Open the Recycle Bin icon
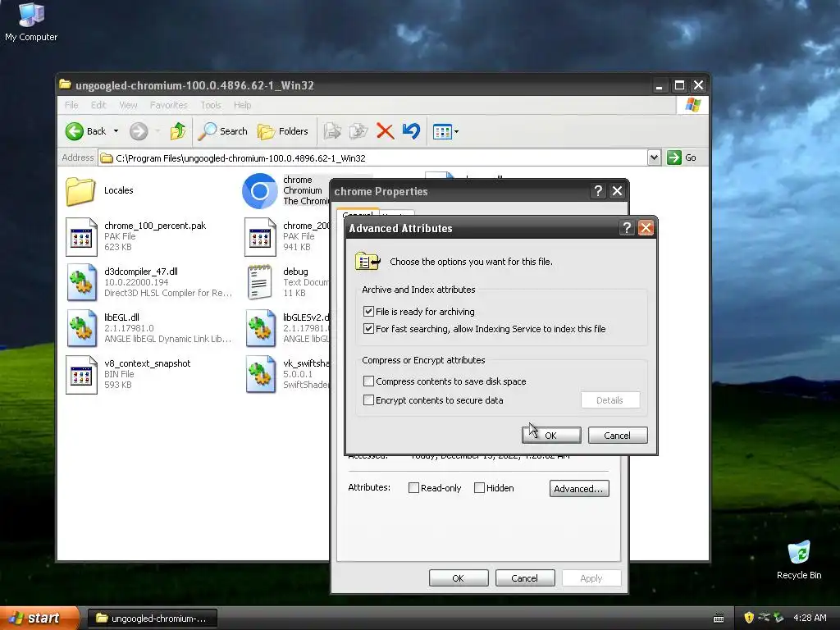The height and width of the screenshot is (630, 840). pos(799,559)
